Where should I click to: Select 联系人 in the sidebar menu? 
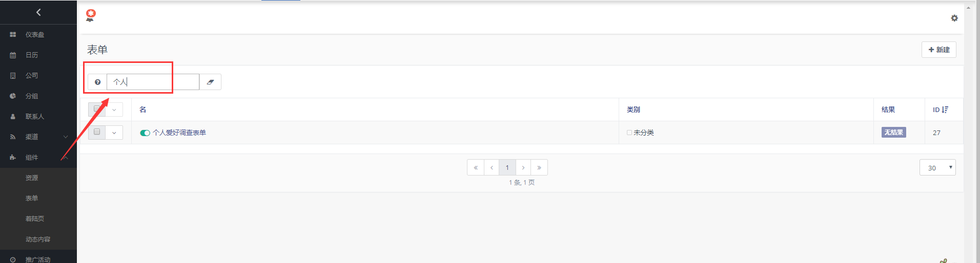tap(35, 117)
